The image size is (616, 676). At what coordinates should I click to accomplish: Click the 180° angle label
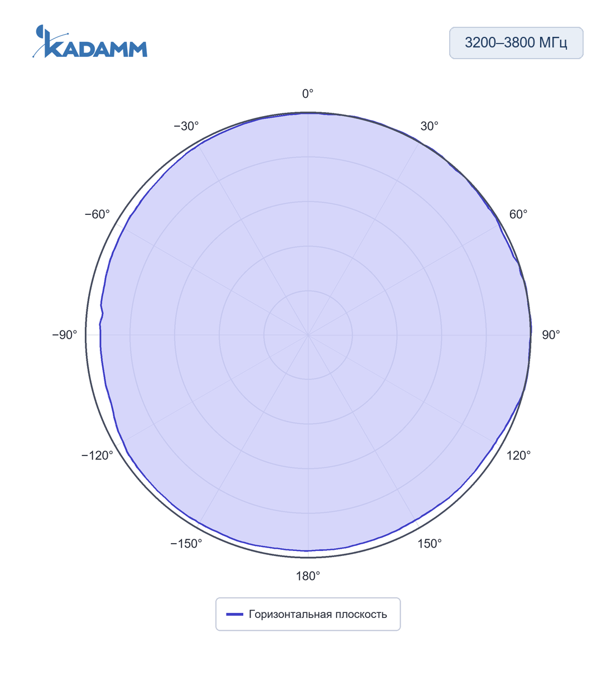coord(308,576)
